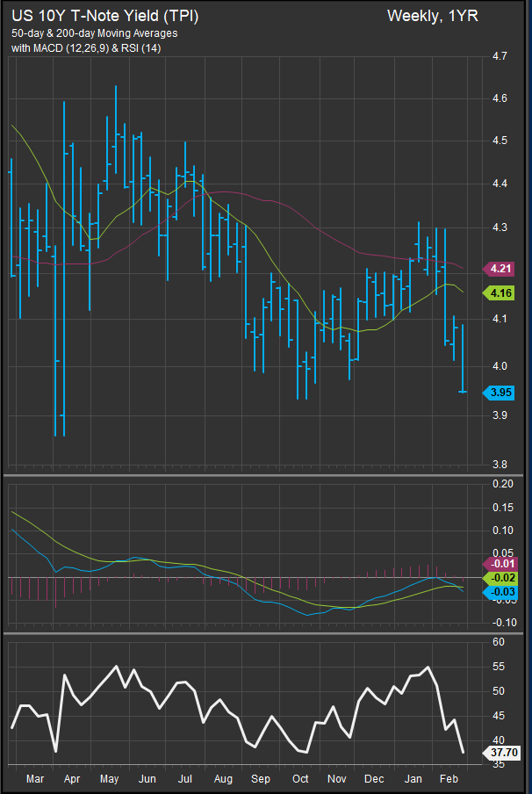Select the magenta 4.21 moving average tag
The image size is (532, 794).
click(x=503, y=269)
